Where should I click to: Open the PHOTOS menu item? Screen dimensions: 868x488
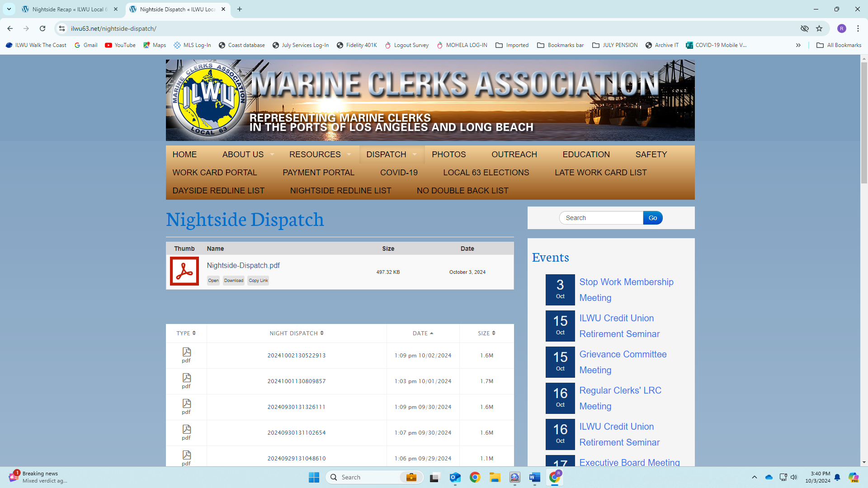click(x=448, y=155)
